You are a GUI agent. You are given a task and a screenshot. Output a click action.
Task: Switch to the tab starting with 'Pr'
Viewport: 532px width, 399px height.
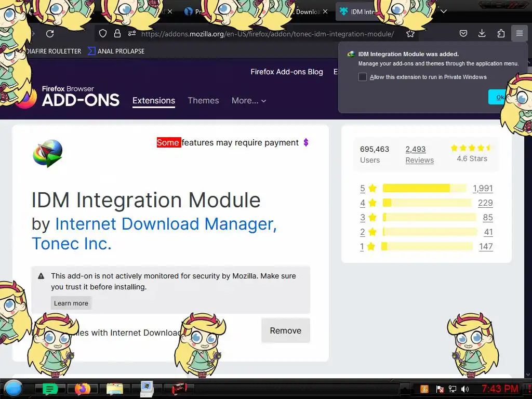(x=193, y=12)
